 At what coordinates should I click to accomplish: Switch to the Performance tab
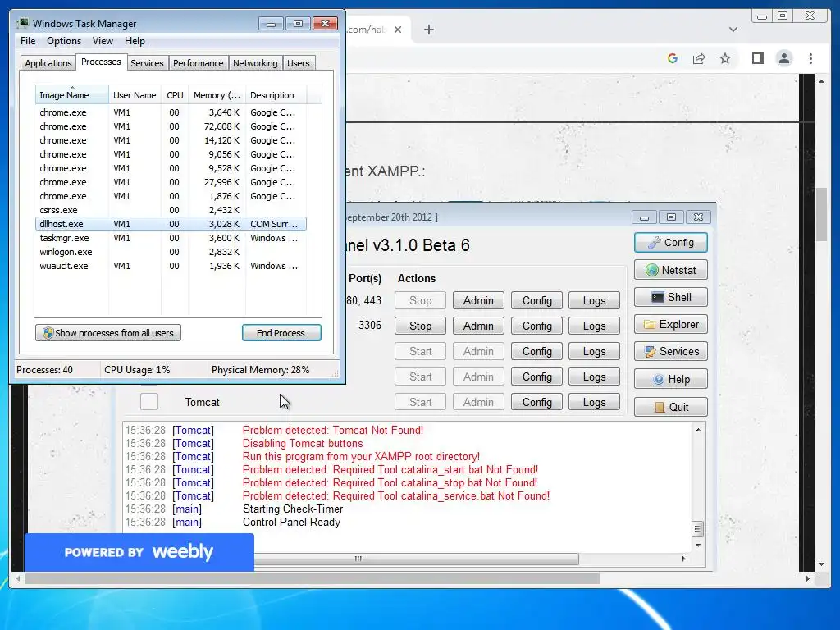tap(198, 63)
